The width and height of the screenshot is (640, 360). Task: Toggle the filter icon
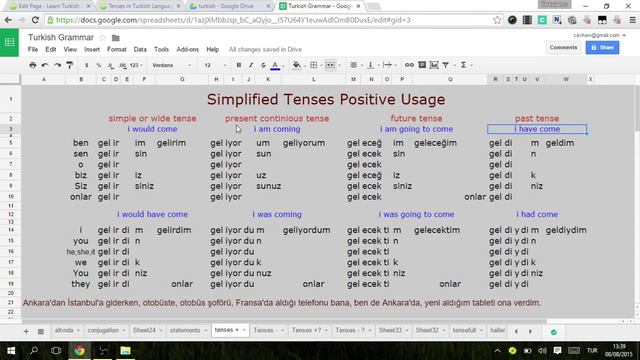446,65
